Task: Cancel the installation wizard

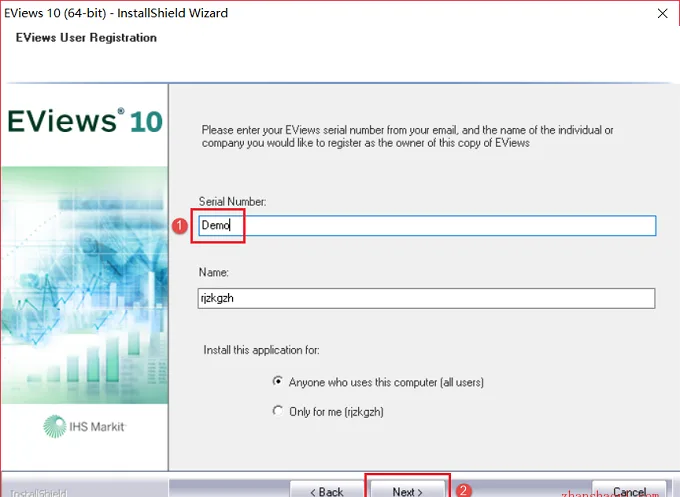Action: (629, 489)
